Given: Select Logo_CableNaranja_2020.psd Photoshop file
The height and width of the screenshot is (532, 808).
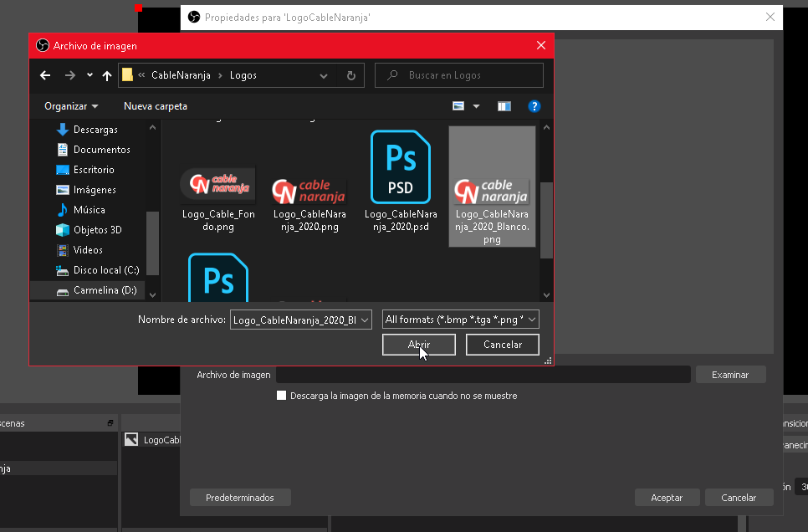Looking at the screenshot, I should (401, 181).
